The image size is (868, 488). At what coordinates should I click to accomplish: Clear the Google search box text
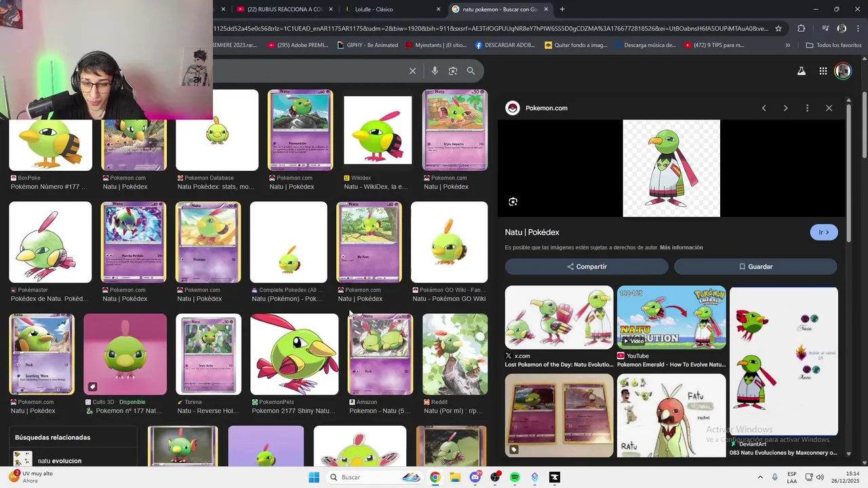coord(412,70)
